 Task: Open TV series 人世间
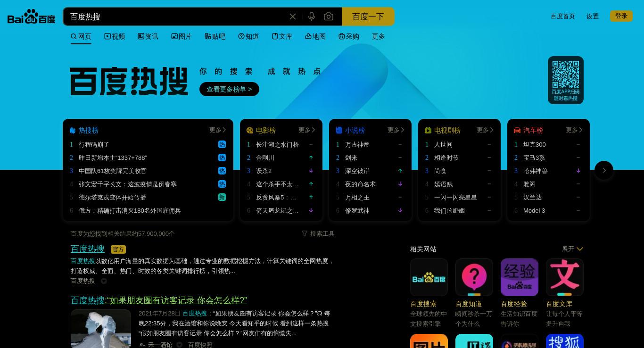click(443, 144)
